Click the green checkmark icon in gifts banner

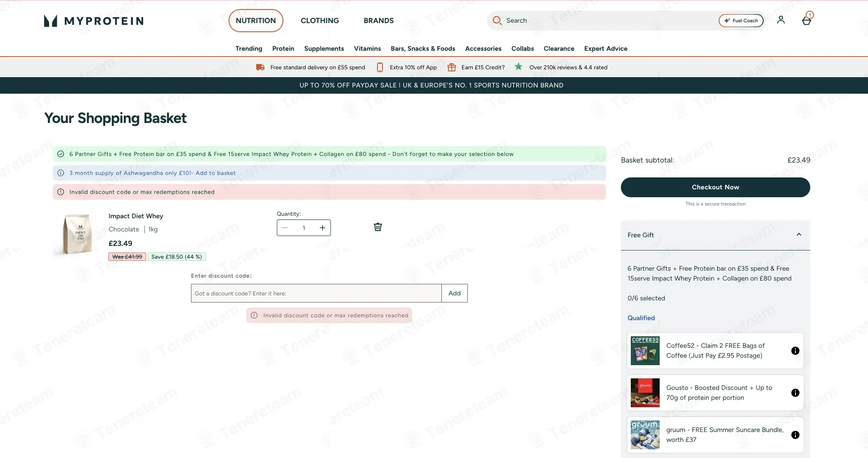click(61, 154)
